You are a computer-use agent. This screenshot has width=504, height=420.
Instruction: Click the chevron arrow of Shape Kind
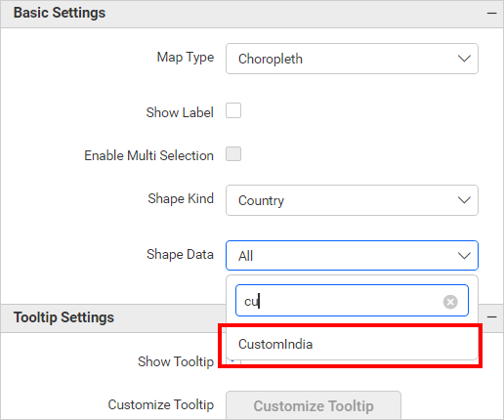click(x=464, y=200)
